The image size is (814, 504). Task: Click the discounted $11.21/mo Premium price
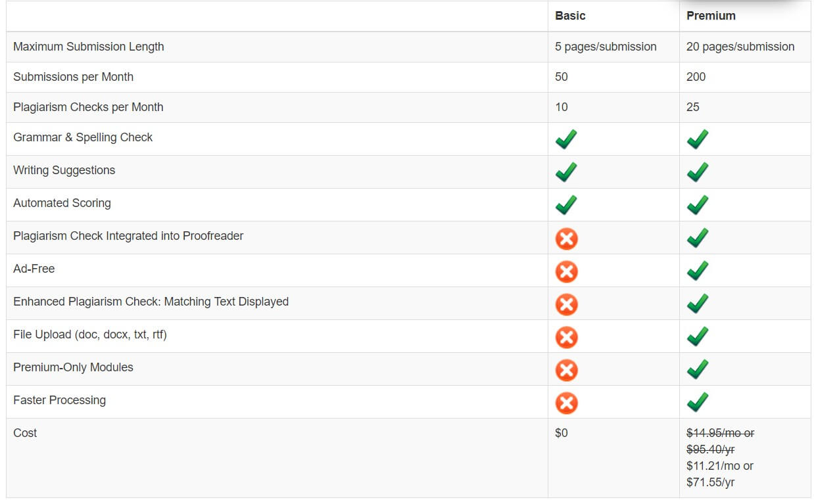(719, 466)
